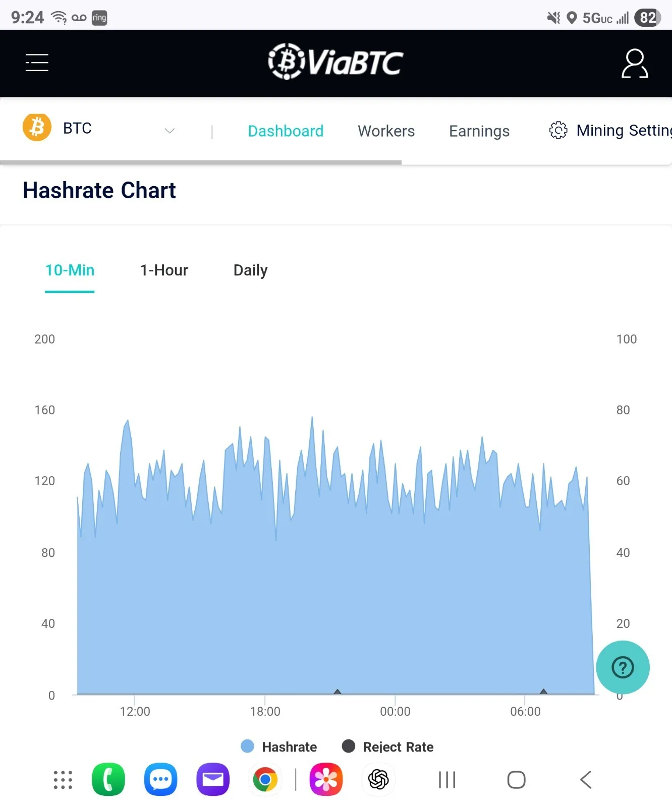Show the Daily hashrate chart
This screenshot has width=672, height=807.
click(x=250, y=270)
